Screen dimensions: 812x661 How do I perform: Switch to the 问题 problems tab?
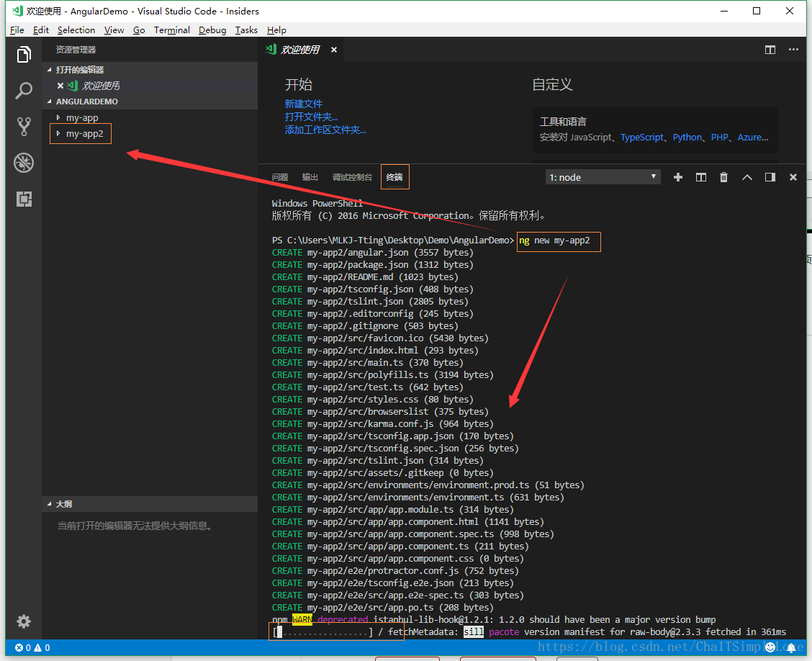(x=280, y=177)
